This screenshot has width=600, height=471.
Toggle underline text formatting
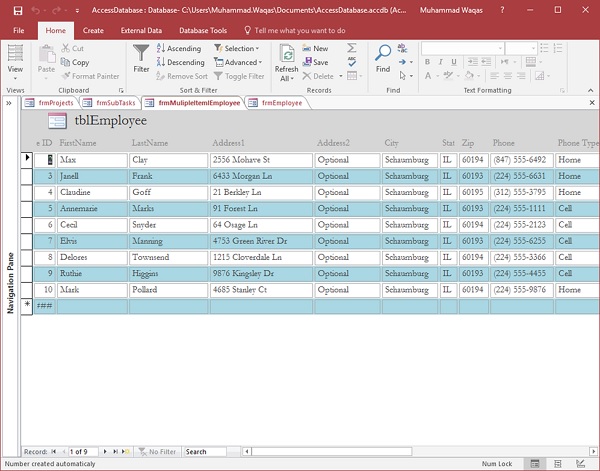tap(454, 62)
